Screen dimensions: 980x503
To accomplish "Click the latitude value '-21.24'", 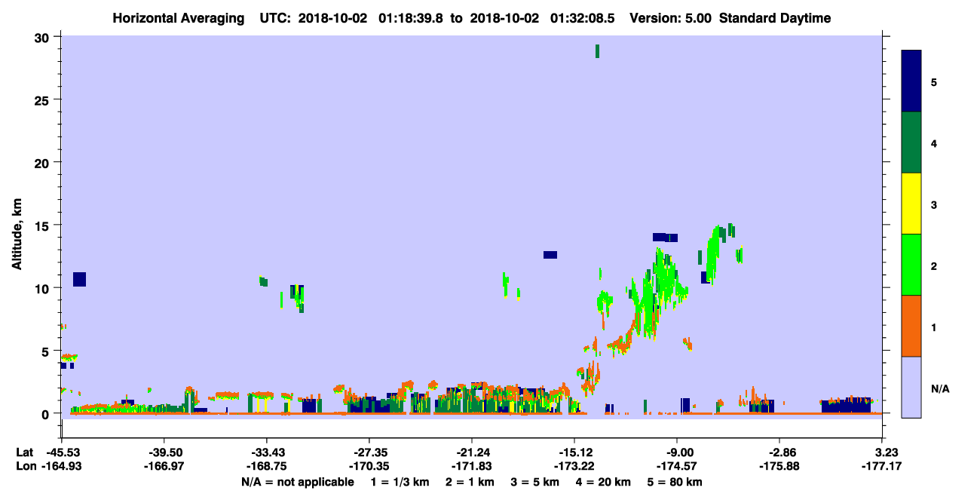I will pyautogui.click(x=472, y=452).
